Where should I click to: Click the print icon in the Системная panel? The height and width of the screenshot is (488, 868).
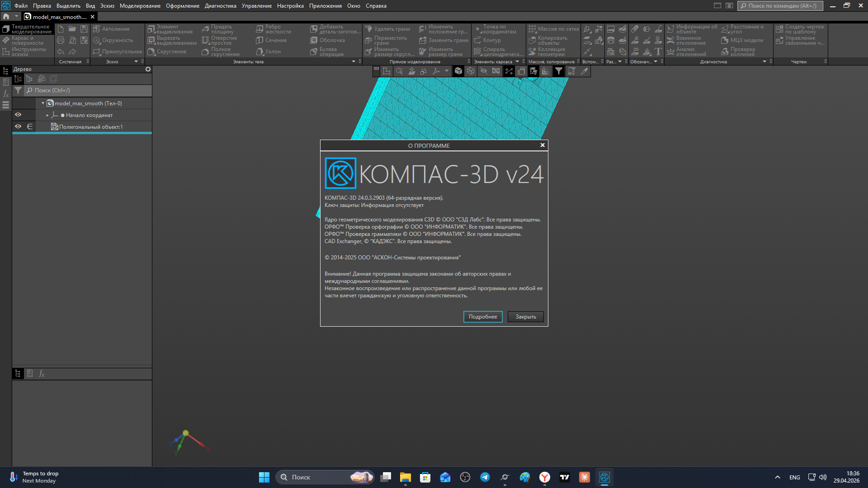click(x=61, y=40)
